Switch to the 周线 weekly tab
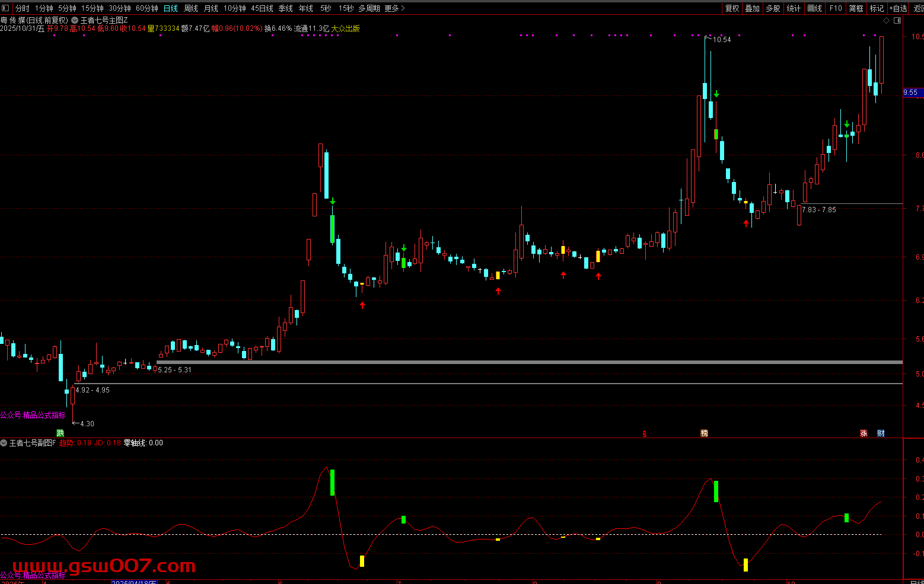The width and height of the screenshot is (924, 584). pos(191,8)
